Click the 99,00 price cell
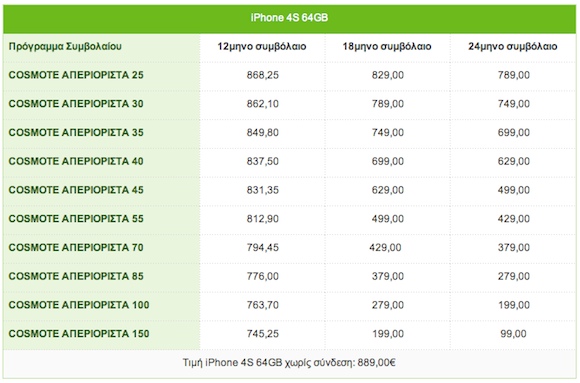Viewport: 580px width, 383px height. [513, 334]
